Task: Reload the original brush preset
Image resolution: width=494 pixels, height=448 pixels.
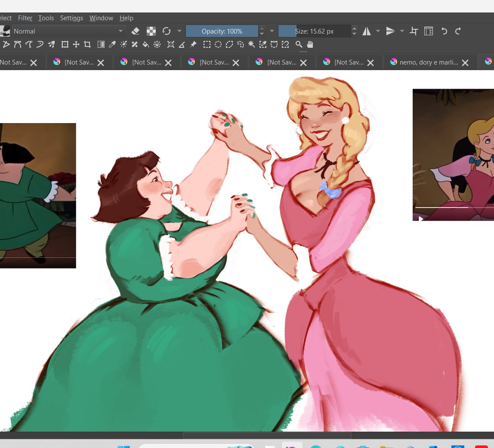Action: tap(167, 31)
